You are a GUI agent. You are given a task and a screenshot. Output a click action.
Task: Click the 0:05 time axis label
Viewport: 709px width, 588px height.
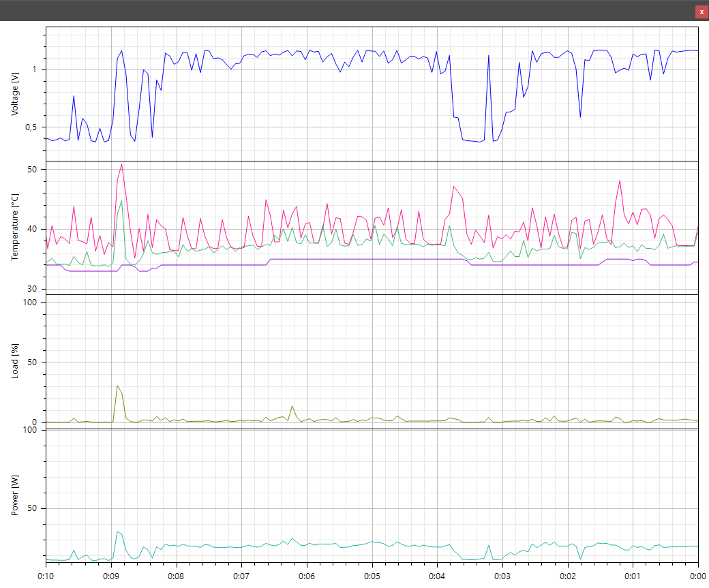[x=372, y=576]
